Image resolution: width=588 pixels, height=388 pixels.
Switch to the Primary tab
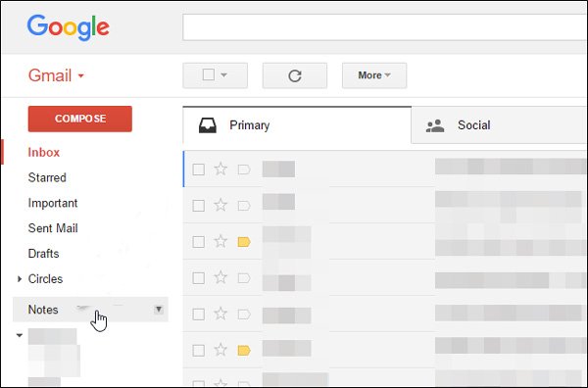(297, 125)
